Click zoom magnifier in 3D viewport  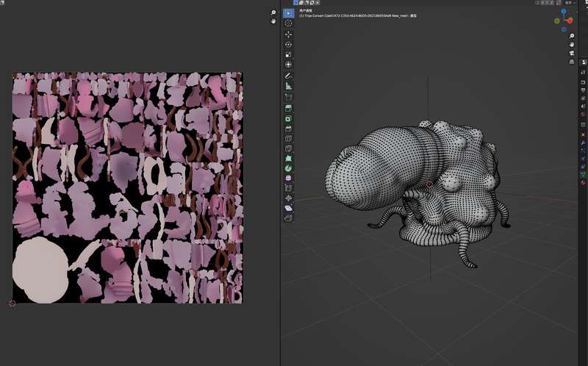[572, 35]
